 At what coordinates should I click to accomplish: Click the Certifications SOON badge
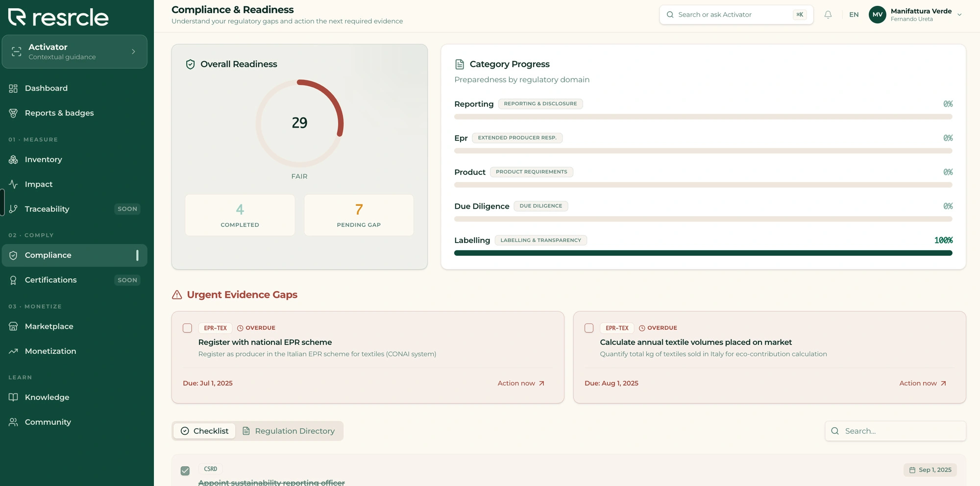127,280
